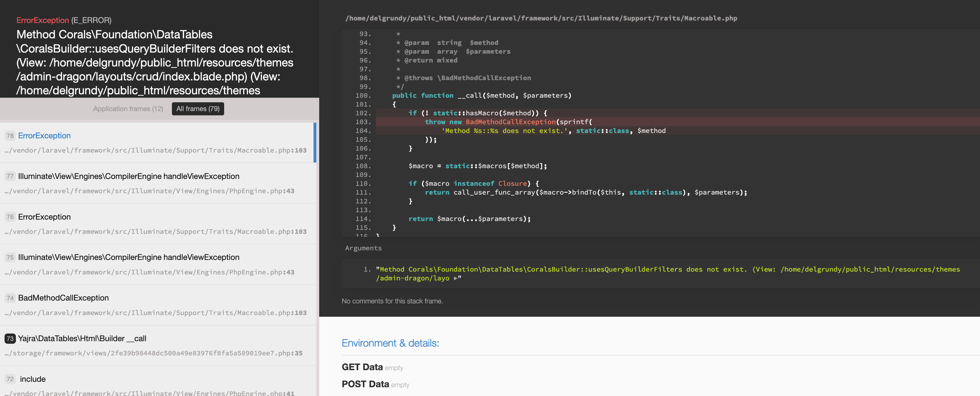Click GET Data section label

tap(362, 367)
